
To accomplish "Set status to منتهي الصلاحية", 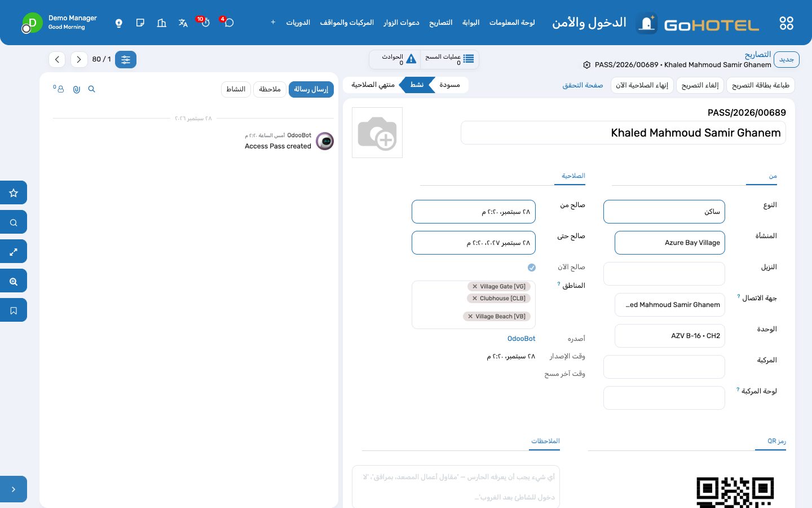I will (x=373, y=85).
